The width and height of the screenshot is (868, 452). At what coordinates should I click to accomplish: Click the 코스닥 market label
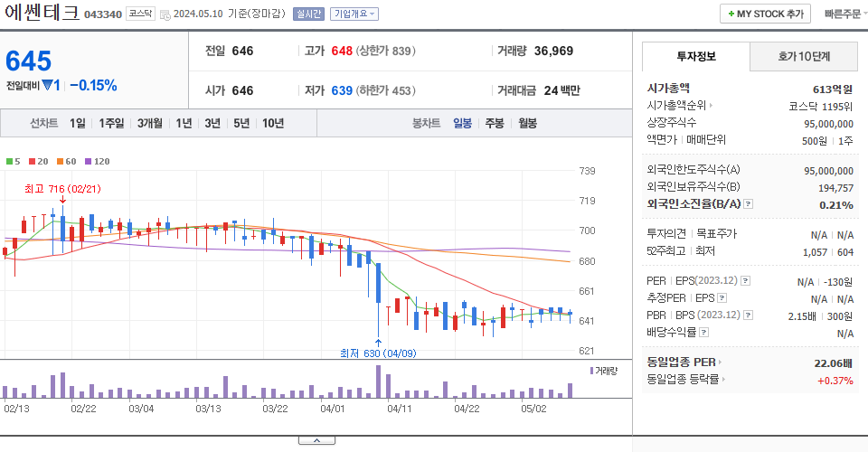[141, 14]
